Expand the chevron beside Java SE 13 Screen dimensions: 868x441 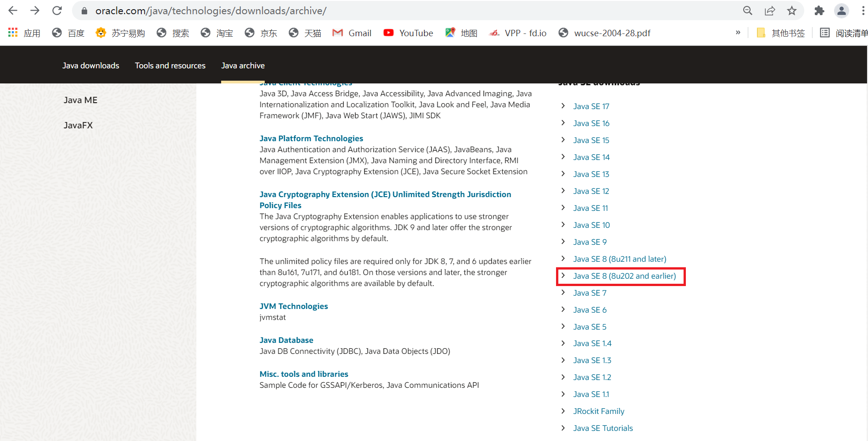(x=563, y=174)
